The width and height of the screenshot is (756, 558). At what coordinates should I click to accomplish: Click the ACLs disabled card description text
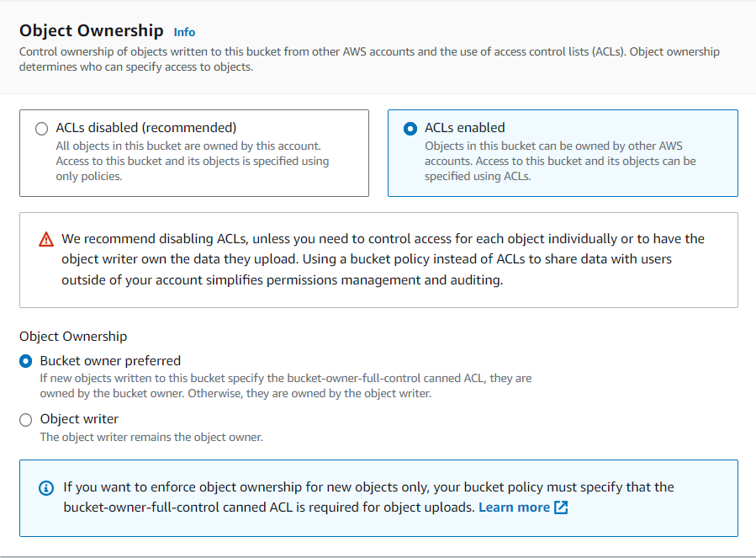[192, 161]
